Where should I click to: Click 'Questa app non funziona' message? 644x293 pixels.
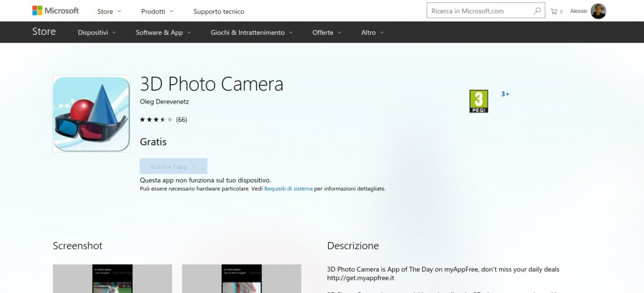tap(206, 180)
